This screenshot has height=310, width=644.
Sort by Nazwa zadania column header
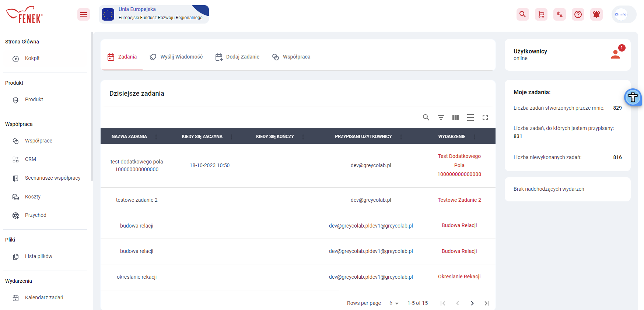[x=129, y=137]
